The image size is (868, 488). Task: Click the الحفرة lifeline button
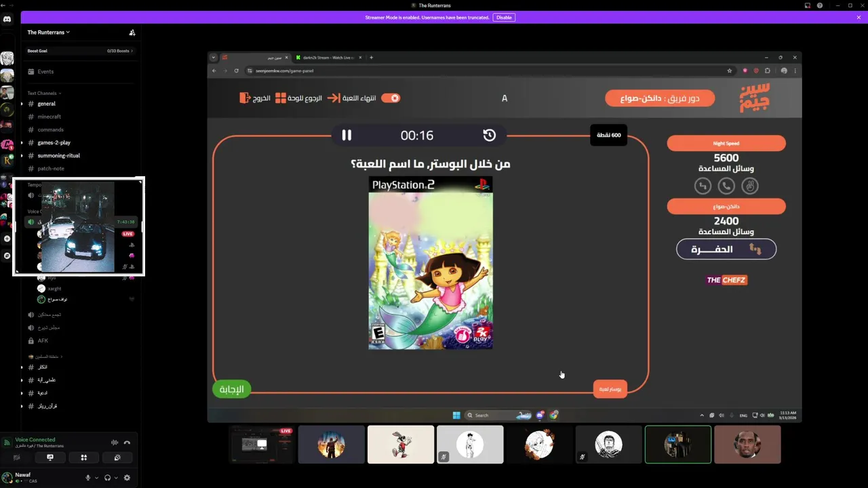click(726, 249)
